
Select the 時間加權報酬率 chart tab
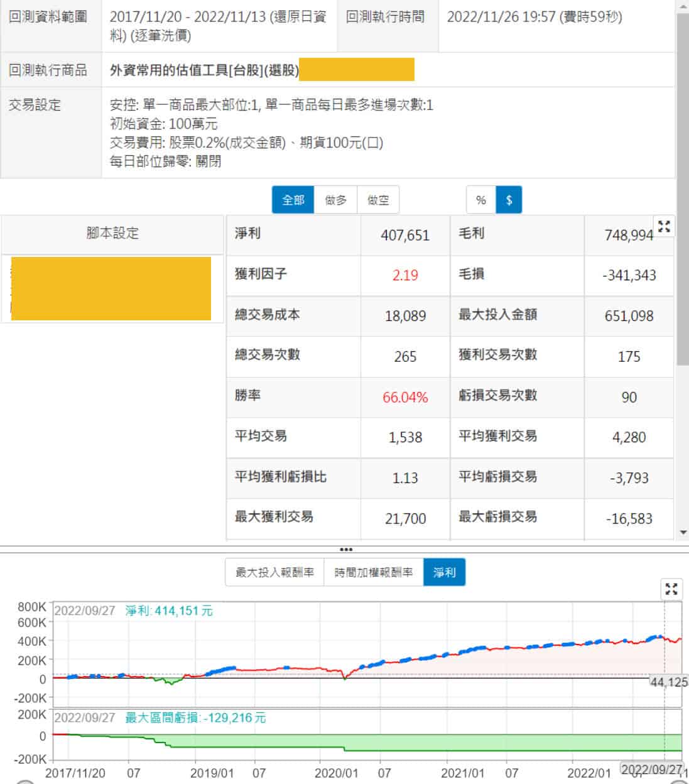coord(374,573)
